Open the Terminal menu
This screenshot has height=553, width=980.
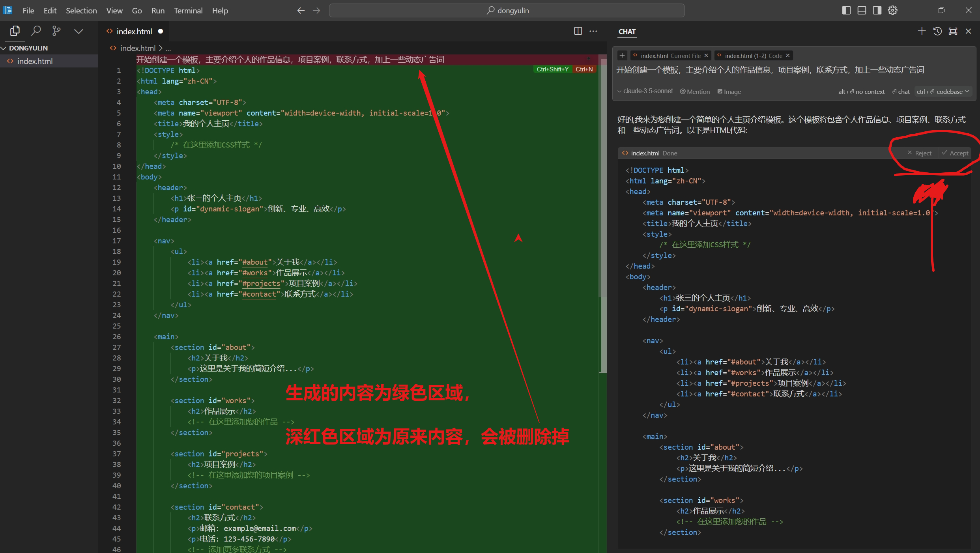click(x=188, y=11)
